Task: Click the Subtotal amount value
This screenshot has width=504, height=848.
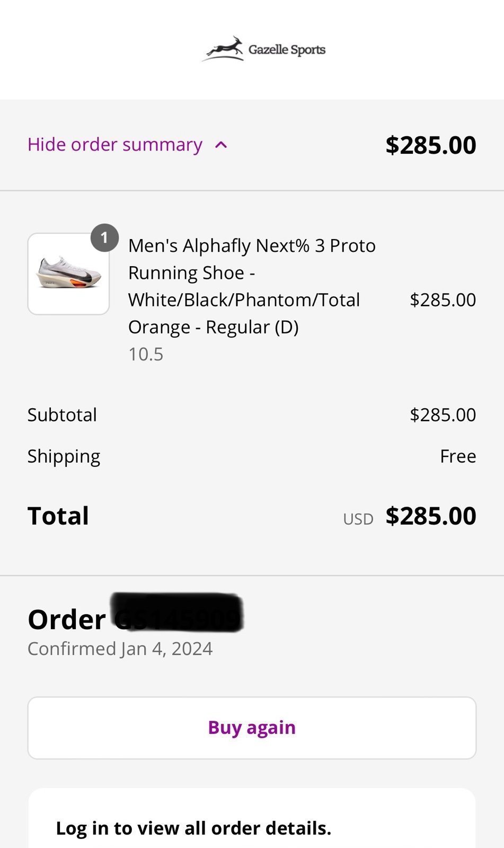Action: pos(443,414)
